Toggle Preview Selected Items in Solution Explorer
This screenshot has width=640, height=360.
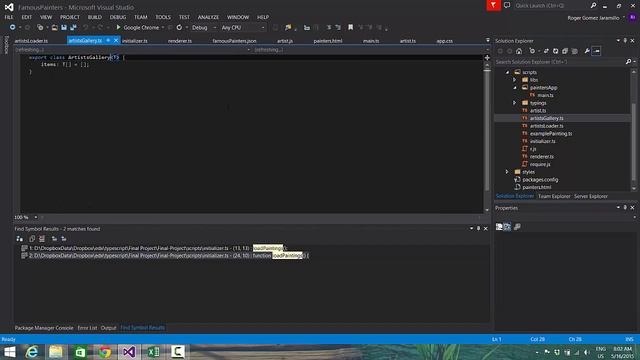[x=596, y=51]
